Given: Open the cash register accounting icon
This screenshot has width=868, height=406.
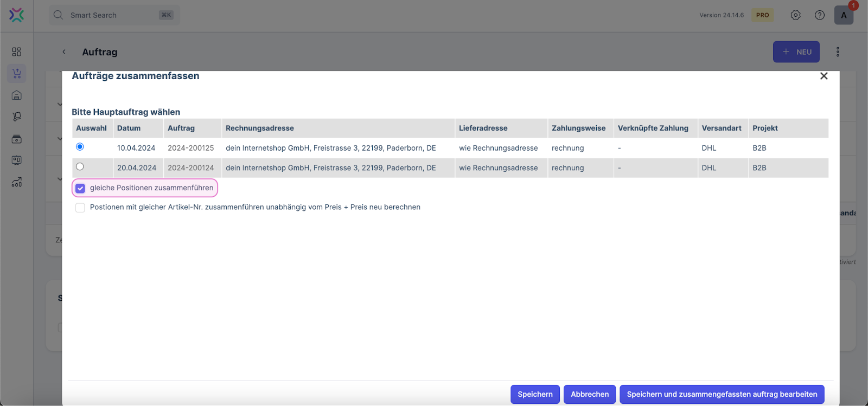Looking at the screenshot, I should tap(16, 139).
